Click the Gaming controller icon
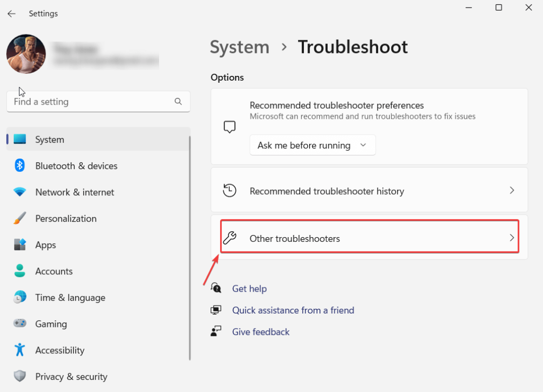This screenshot has width=543, height=392. (20, 324)
